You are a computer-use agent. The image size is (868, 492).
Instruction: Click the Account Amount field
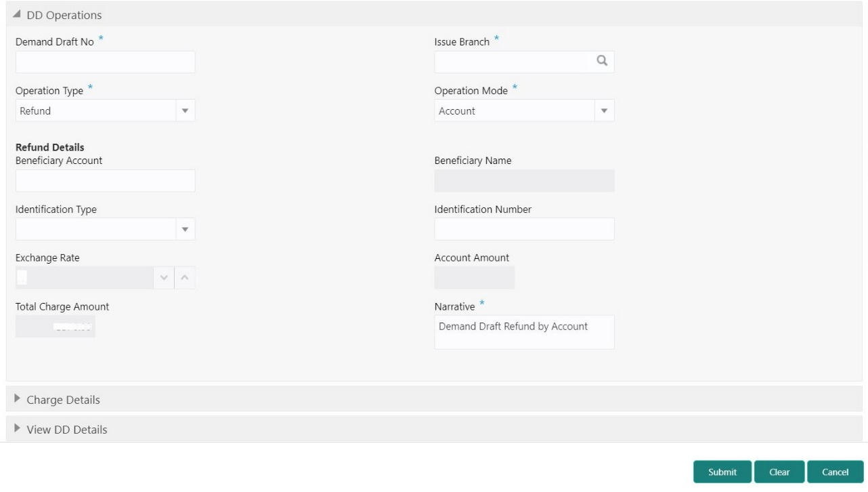pos(475,278)
